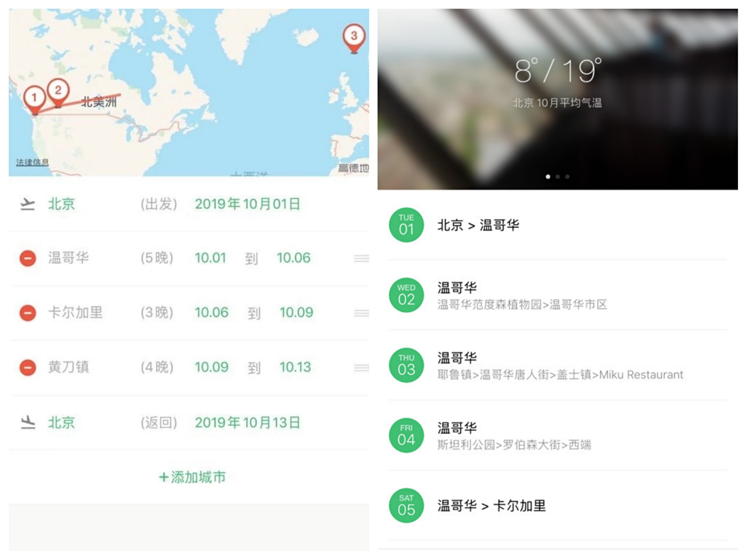Click the WED 02 day badge for 温哥华
This screenshot has width=747, height=560.
point(406,295)
